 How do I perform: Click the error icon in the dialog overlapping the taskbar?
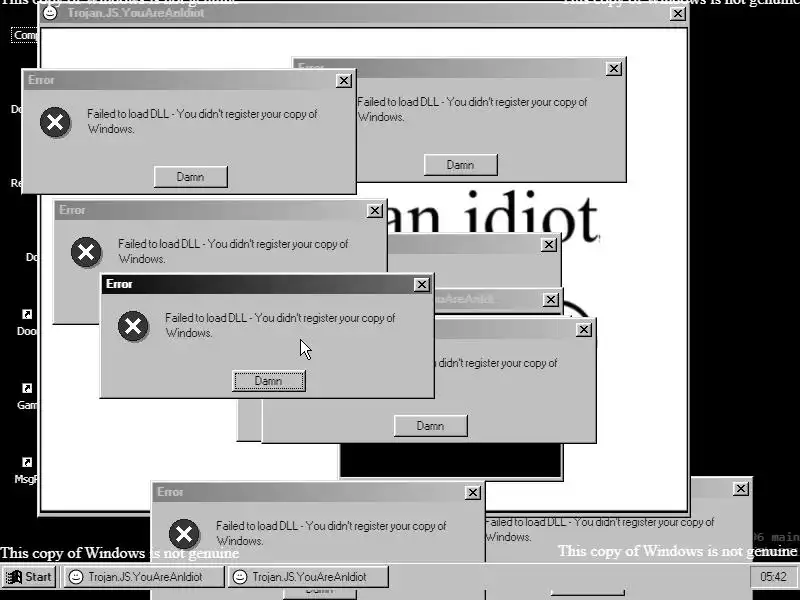[x=184, y=534]
